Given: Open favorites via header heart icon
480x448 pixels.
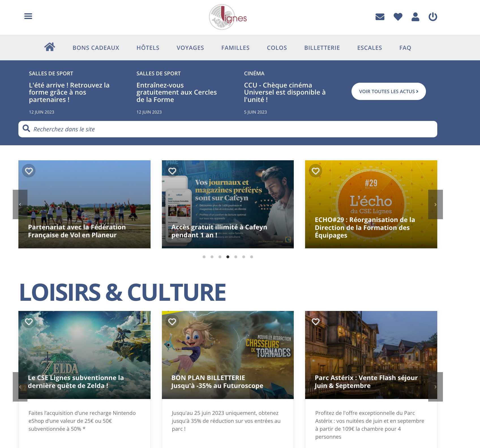Looking at the screenshot, I should [398, 17].
